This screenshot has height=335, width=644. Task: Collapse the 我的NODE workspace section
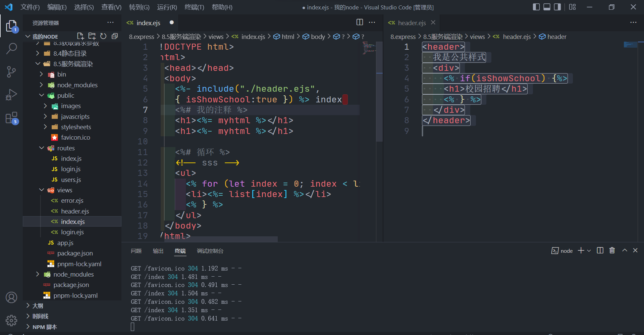pyautogui.click(x=45, y=36)
